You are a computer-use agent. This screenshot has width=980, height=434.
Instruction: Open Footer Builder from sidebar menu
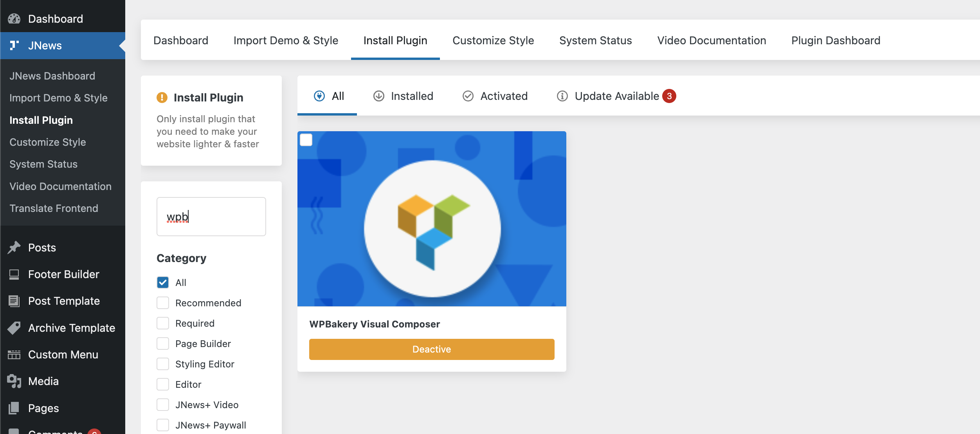[x=63, y=274]
